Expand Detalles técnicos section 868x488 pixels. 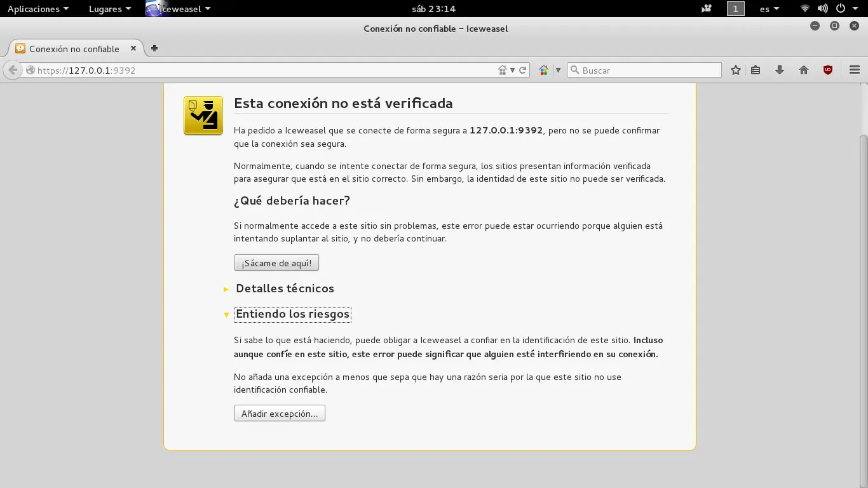click(285, 288)
